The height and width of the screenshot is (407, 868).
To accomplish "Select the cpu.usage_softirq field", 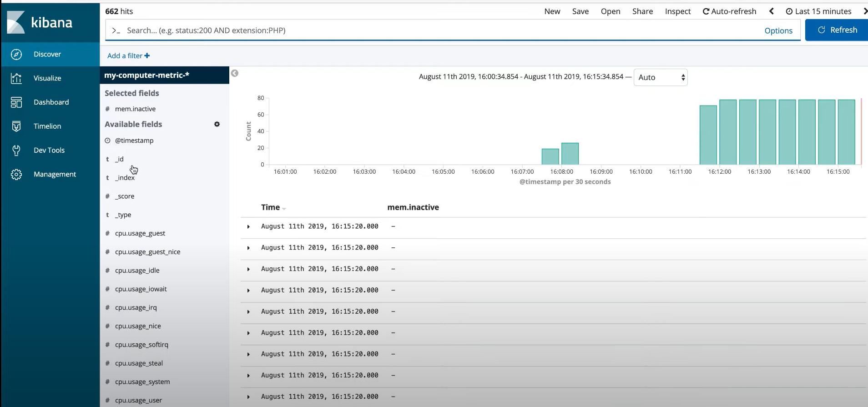I will point(141,345).
